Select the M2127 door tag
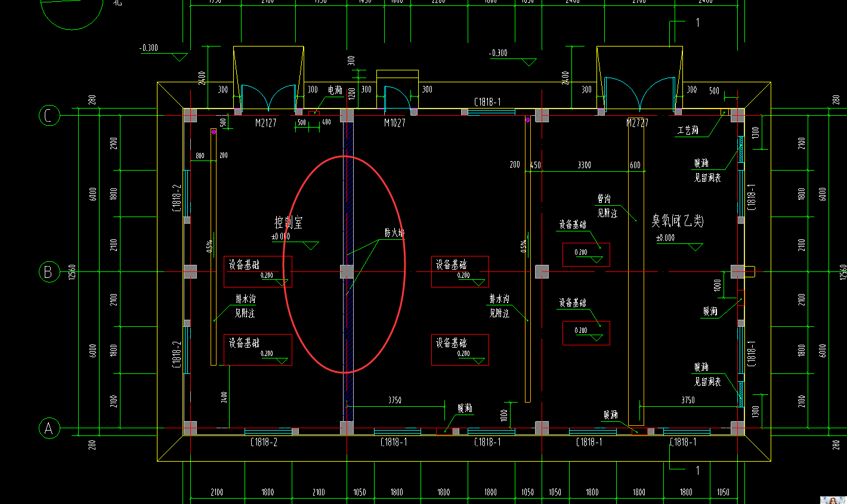847x504 pixels. (265, 123)
